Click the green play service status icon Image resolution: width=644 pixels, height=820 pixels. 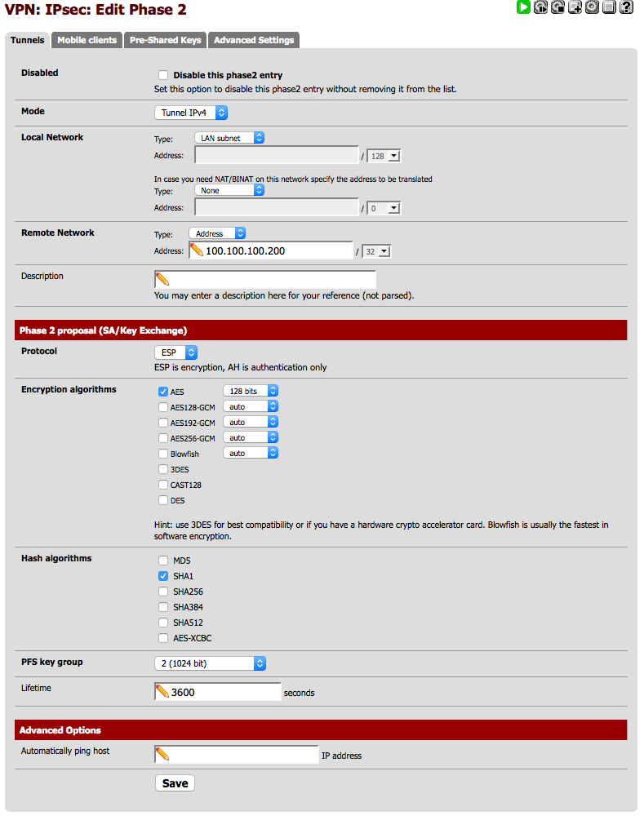click(523, 7)
